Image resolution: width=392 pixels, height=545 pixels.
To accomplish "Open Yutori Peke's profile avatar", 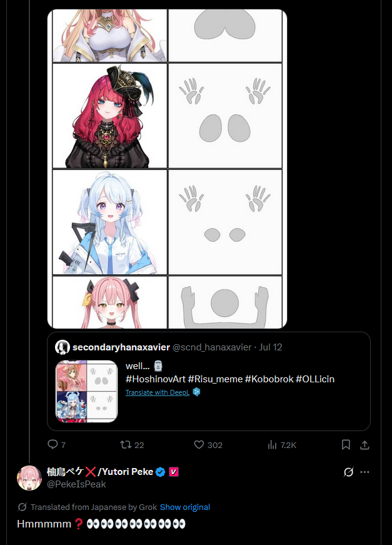I will (29, 478).
